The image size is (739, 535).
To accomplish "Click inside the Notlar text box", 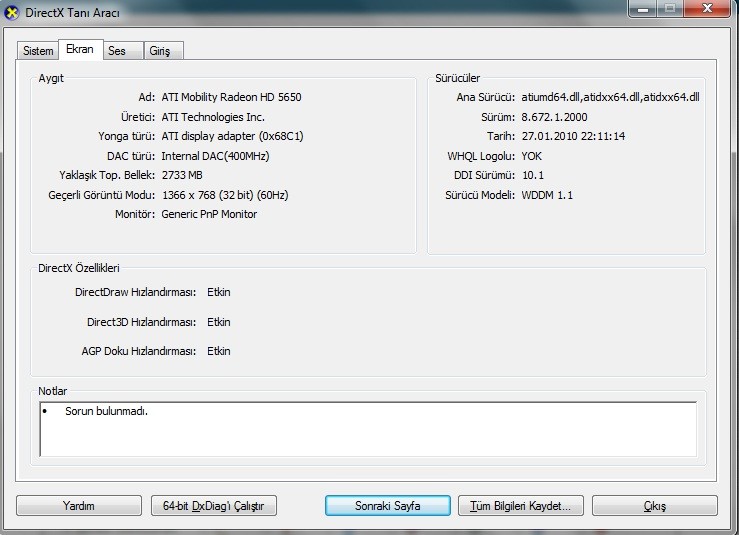I will (368, 429).
